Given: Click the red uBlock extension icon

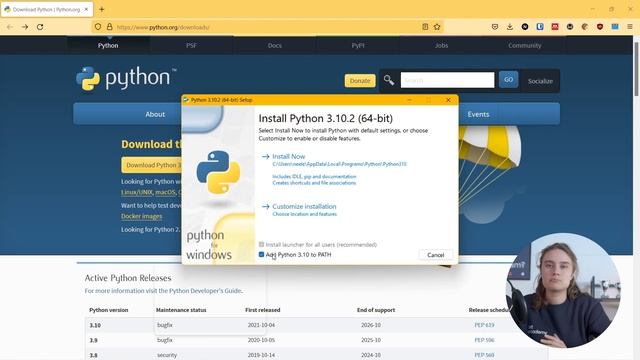Looking at the screenshot, I should click(600, 27).
